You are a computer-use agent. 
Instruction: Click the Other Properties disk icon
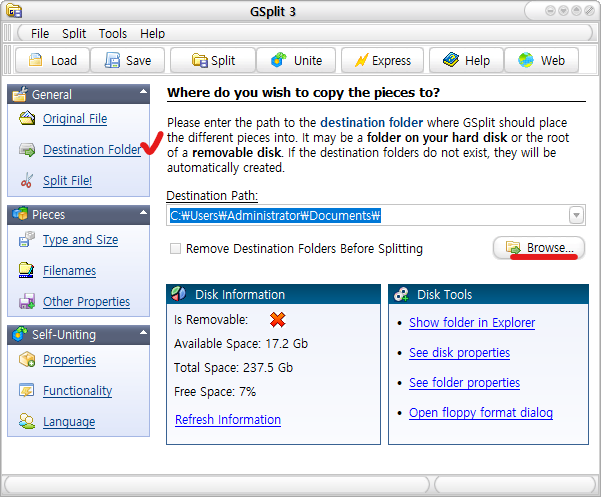27,301
